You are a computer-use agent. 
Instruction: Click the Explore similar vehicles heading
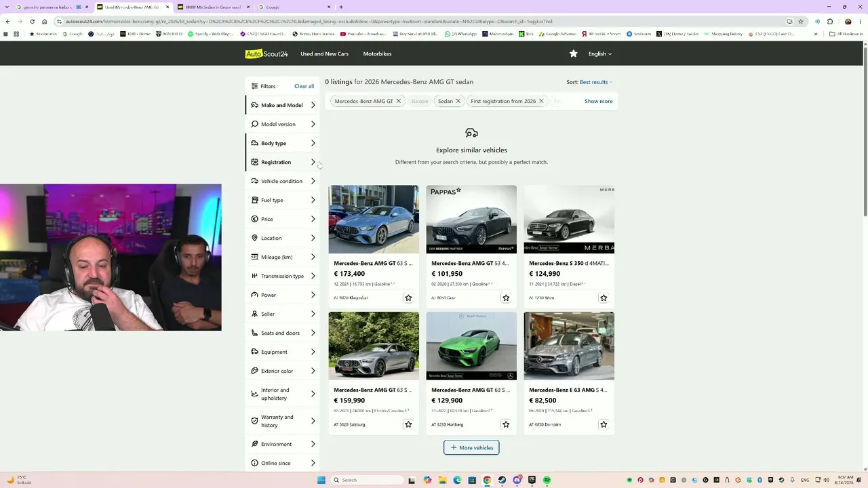[471, 150]
